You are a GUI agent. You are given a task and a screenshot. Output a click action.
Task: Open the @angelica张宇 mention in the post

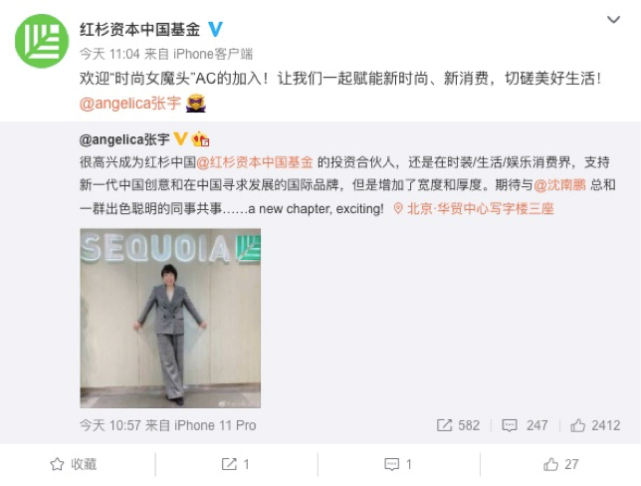coord(130,103)
